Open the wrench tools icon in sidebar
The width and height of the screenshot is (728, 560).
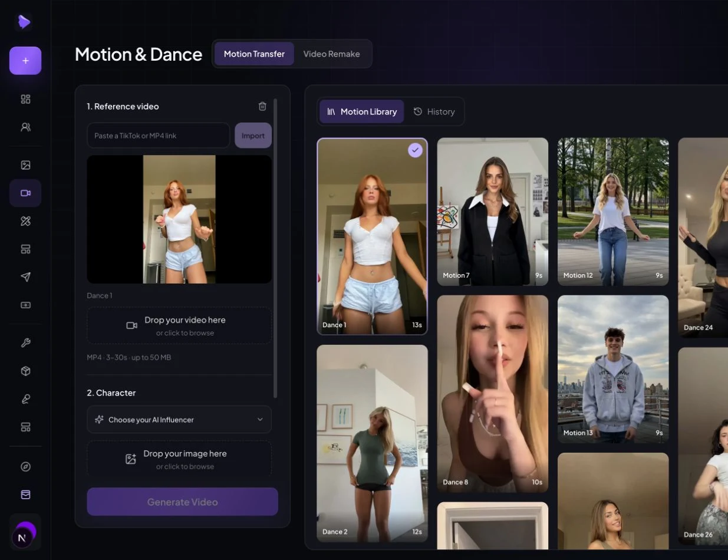pyautogui.click(x=25, y=343)
